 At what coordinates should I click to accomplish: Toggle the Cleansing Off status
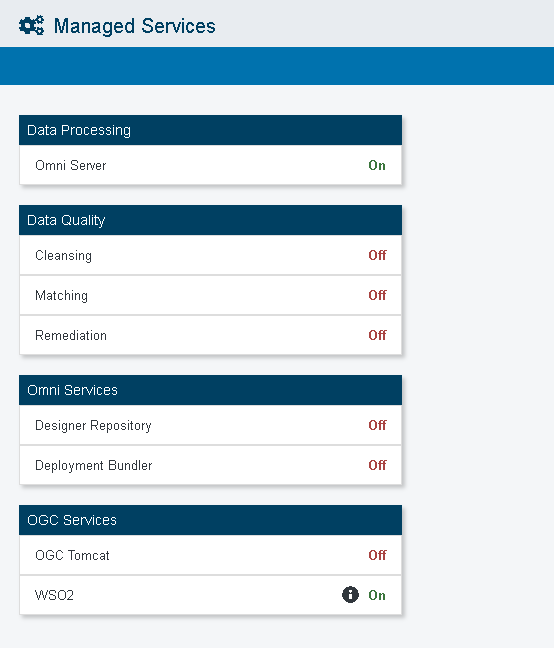click(377, 255)
